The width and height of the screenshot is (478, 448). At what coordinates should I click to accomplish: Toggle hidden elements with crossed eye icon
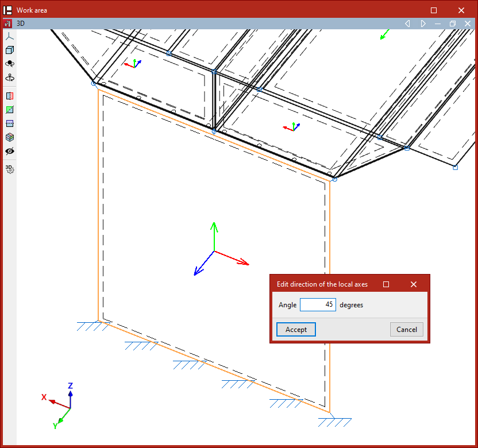10,151
